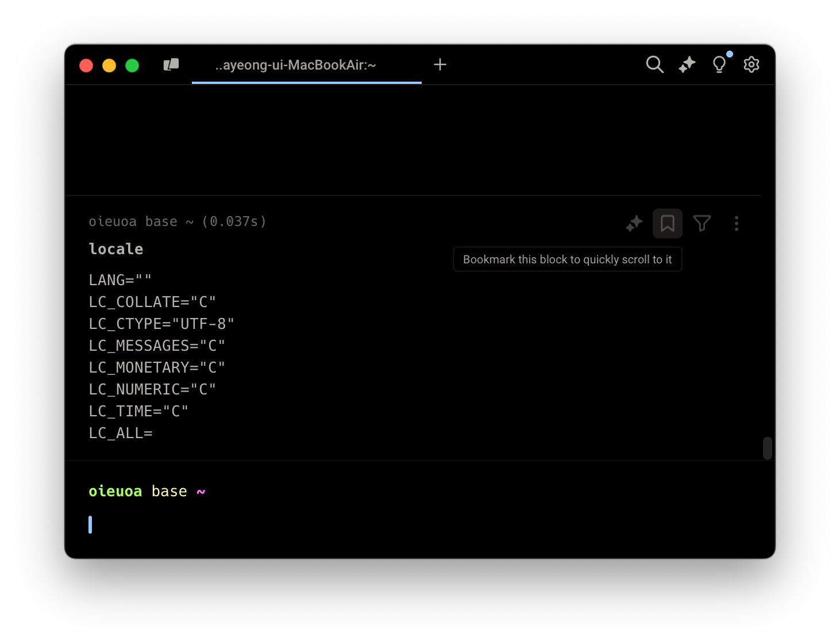840x644 pixels.
Task: Select the ..ayeong-ui-MacBookAir:~ tab
Action: pyautogui.click(x=295, y=65)
